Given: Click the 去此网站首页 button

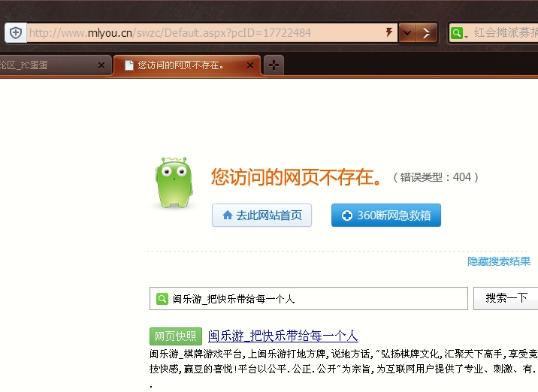Looking at the screenshot, I should pyautogui.click(x=261, y=215).
